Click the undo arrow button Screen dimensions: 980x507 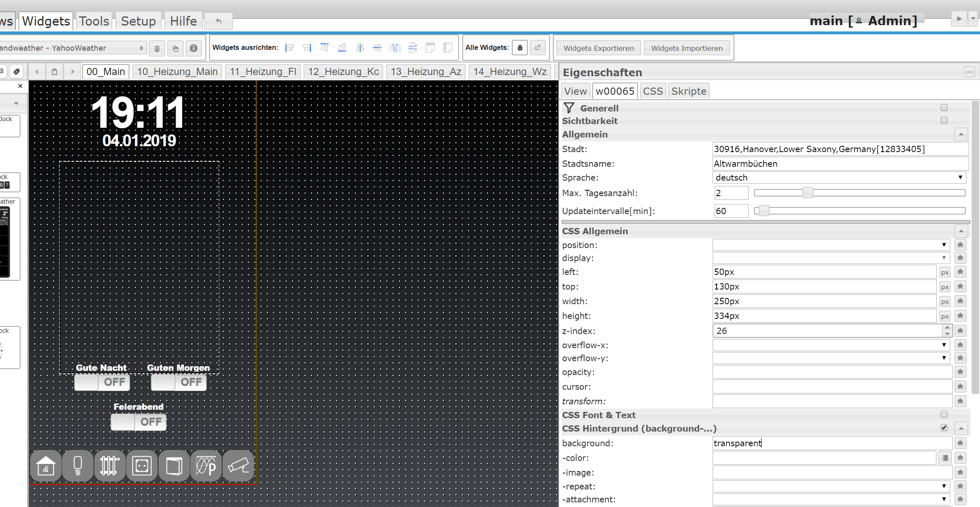click(218, 21)
